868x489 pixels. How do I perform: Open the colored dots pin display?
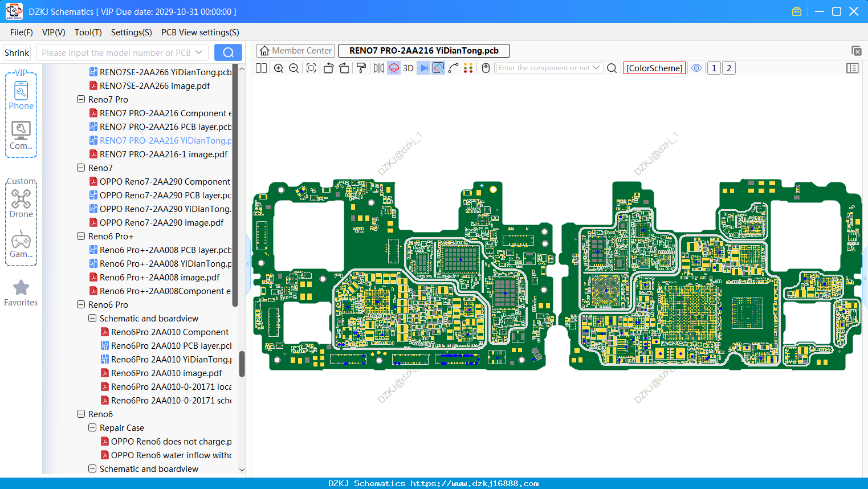[x=468, y=68]
